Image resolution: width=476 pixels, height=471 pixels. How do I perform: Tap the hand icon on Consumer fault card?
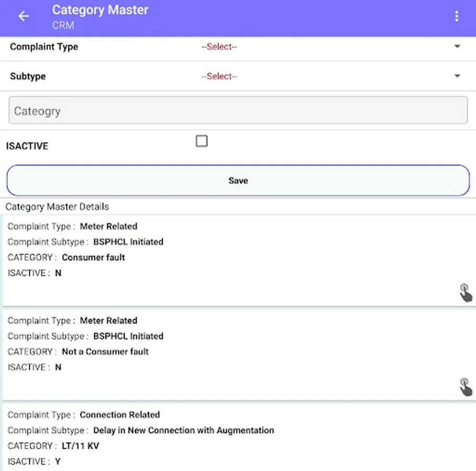click(x=466, y=293)
